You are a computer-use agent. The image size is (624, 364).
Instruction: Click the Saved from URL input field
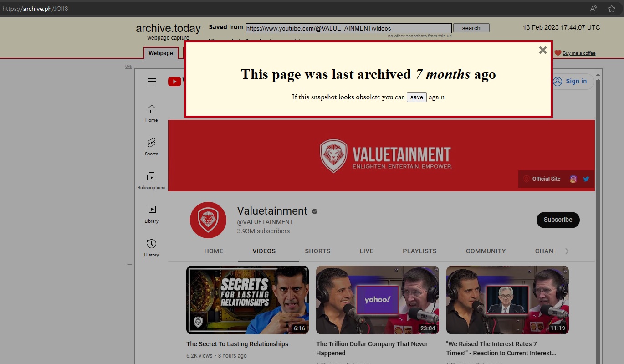tap(348, 28)
